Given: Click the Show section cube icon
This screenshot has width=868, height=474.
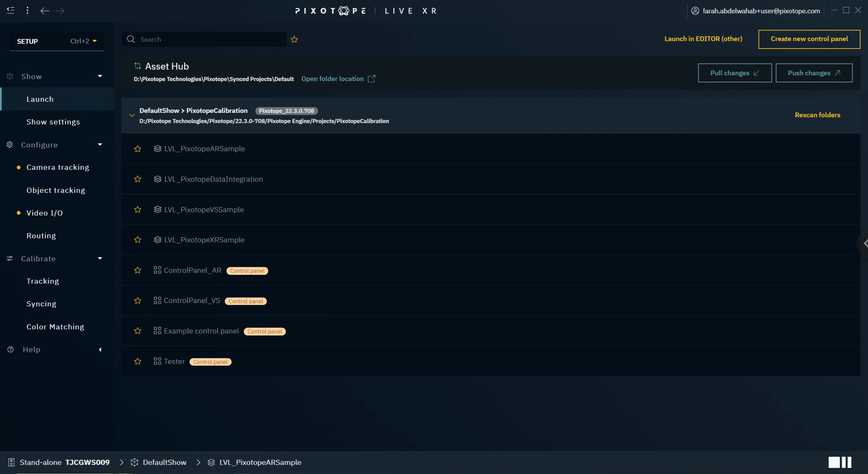Looking at the screenshot, I should pyautogui.click(x=10, y=76).
